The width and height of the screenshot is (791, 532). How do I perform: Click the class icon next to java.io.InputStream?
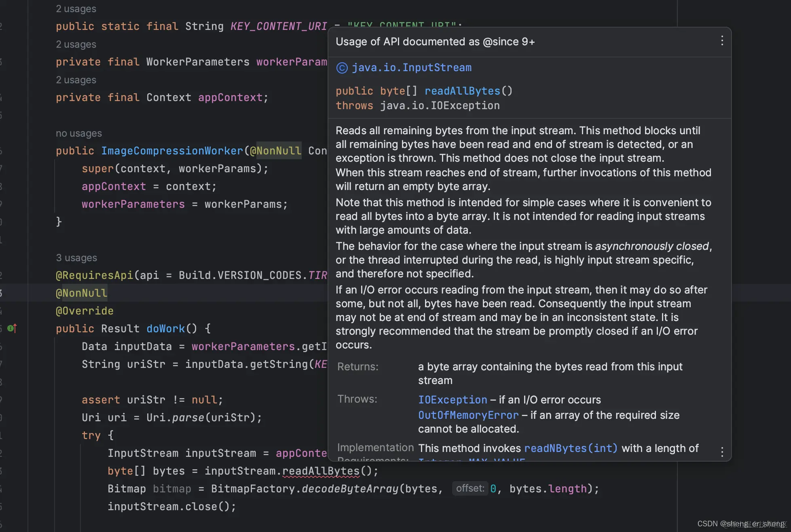click(x=342, y=68)
